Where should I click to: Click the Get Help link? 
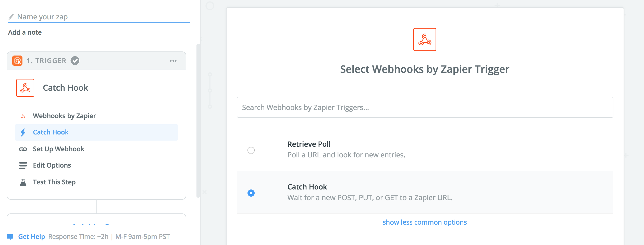32,237
